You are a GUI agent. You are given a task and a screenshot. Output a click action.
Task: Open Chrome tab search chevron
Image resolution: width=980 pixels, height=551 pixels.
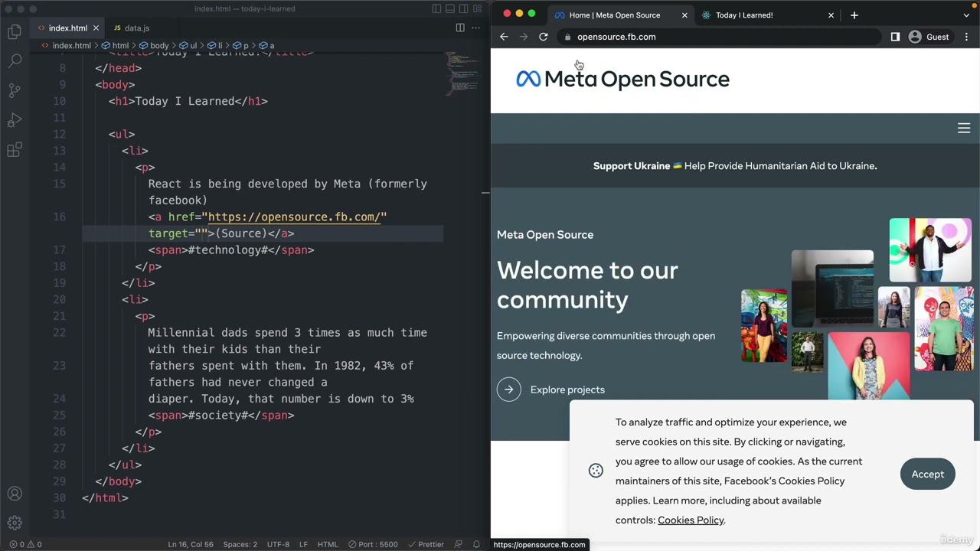966,15
